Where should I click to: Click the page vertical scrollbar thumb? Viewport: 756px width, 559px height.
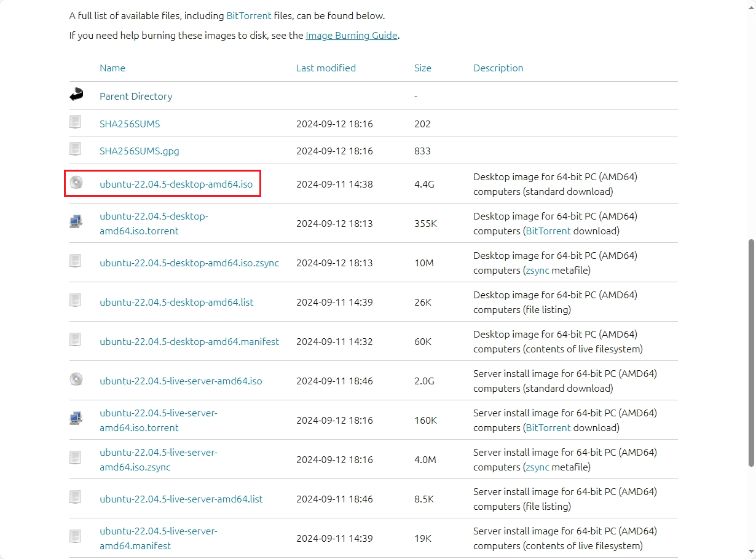pyautogui.click(x=751, y=353)
